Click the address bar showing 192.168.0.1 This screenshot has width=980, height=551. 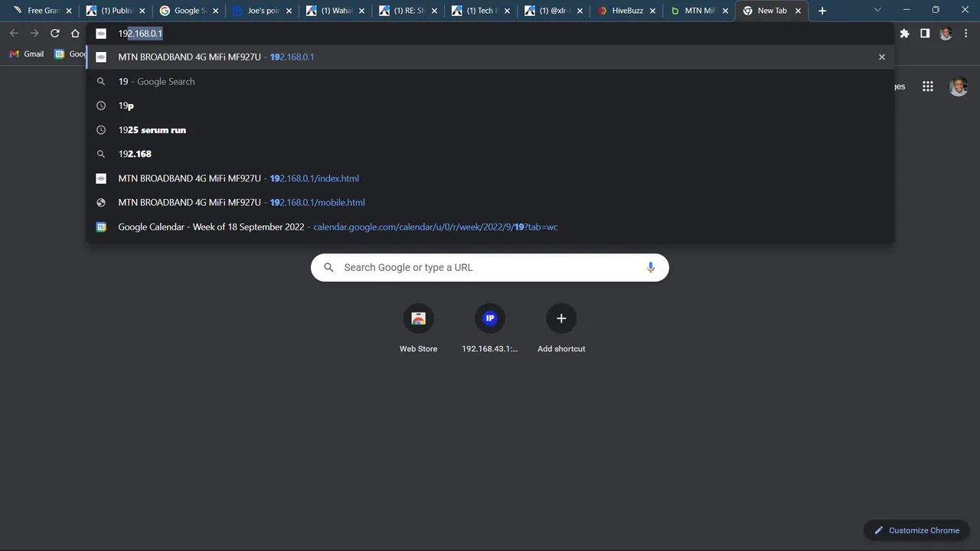tap(490, 34)
